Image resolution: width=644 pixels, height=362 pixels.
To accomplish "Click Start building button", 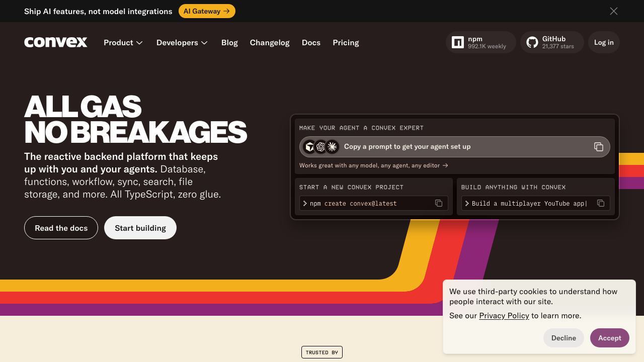I will coord(140,228).
